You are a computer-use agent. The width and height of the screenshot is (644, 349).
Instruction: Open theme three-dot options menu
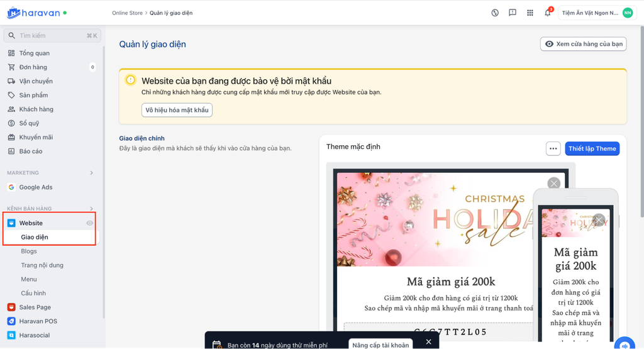click(553, 148)
